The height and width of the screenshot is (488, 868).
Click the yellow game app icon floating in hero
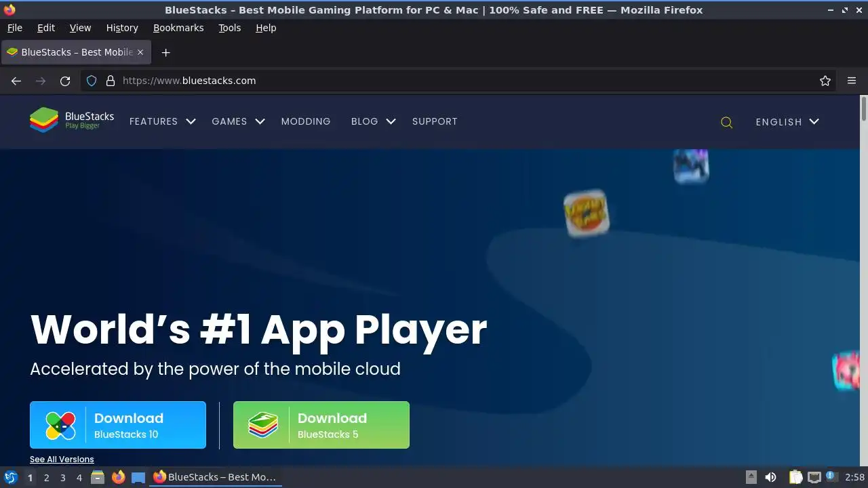tap(587, 213)
